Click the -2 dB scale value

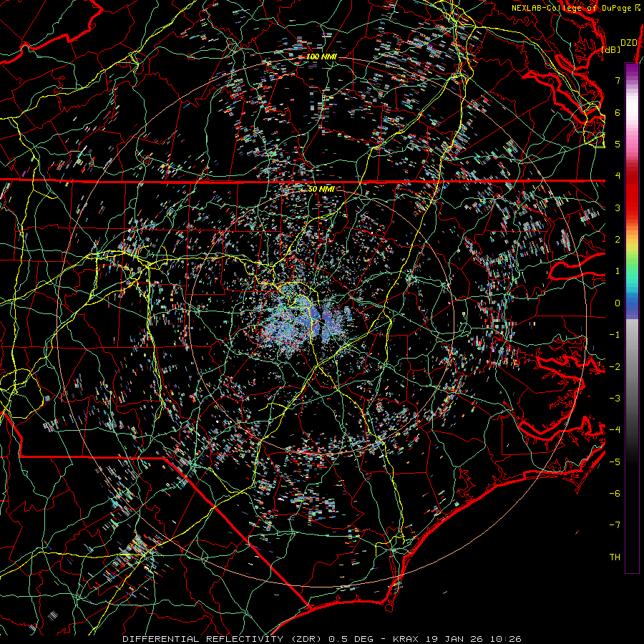615,366
